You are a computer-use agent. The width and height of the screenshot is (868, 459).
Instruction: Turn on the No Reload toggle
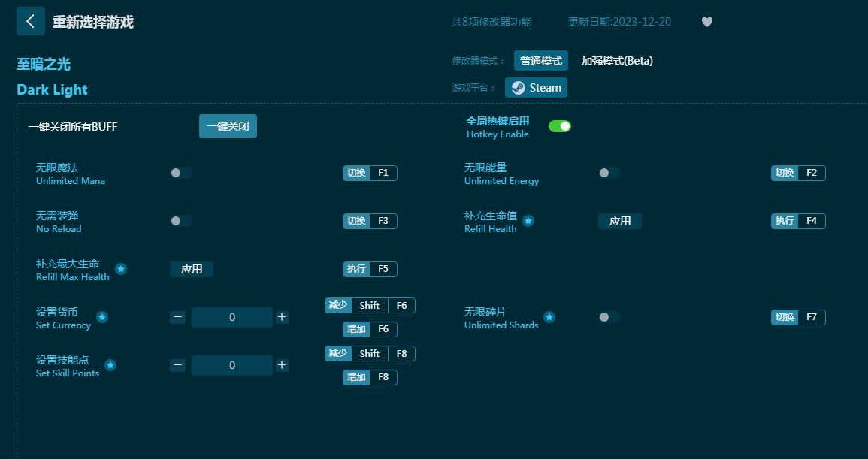tap(180, 221)
